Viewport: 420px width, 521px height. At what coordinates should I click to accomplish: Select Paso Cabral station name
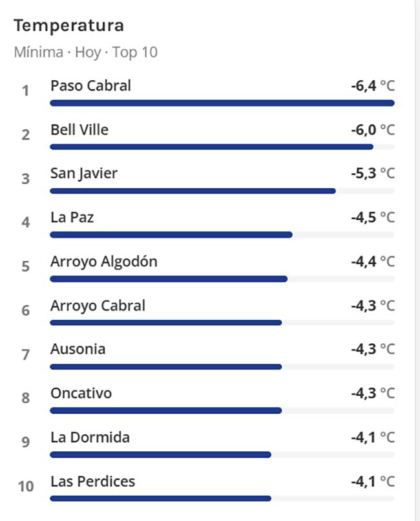pos(90,86)
